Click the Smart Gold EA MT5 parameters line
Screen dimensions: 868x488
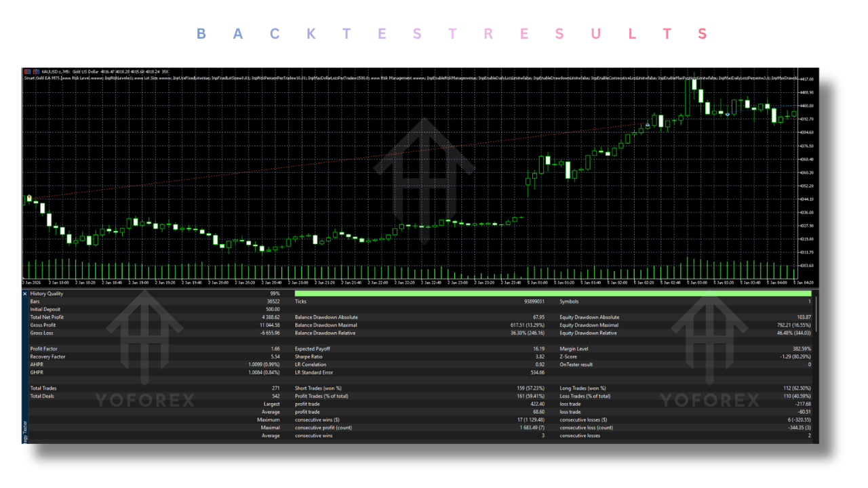pos(411,78)
